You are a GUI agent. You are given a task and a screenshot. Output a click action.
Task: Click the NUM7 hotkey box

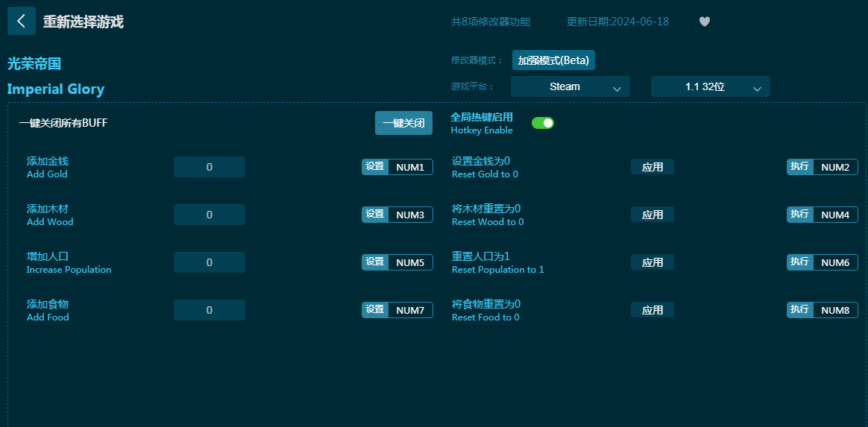(x=410, y=310)
